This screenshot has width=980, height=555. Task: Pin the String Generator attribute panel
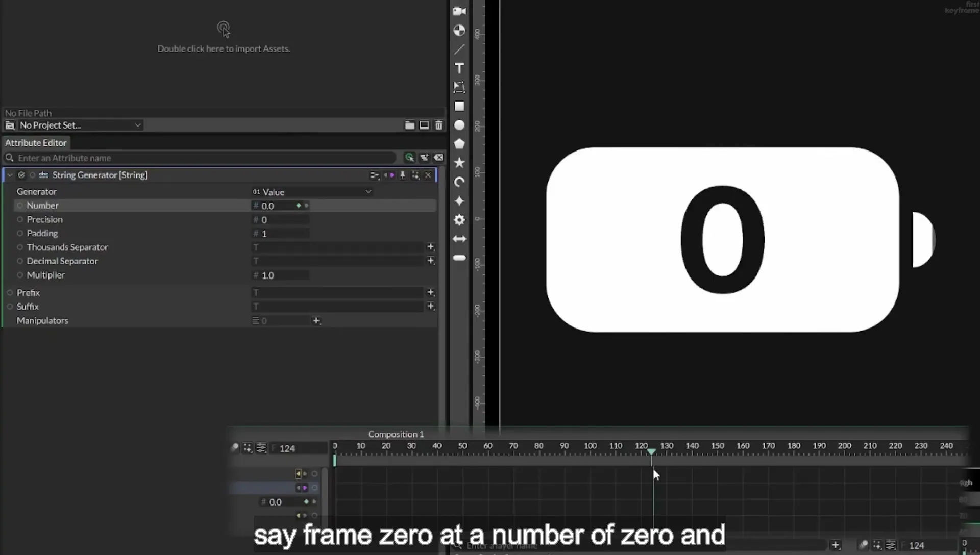coord(402,175)
